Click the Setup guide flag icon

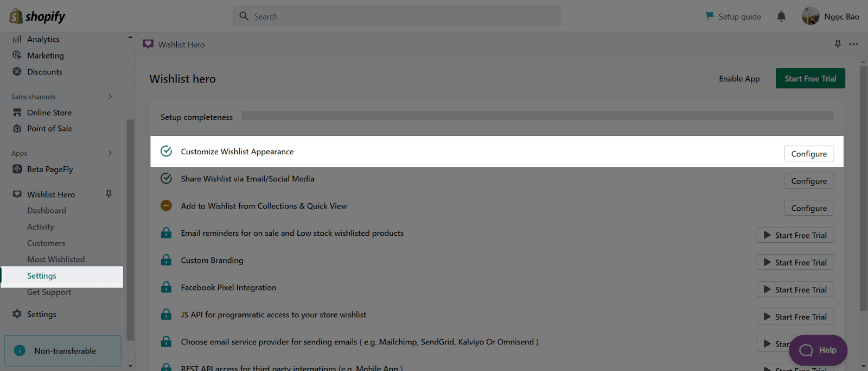pyautogui.click(x=710, y=16)
